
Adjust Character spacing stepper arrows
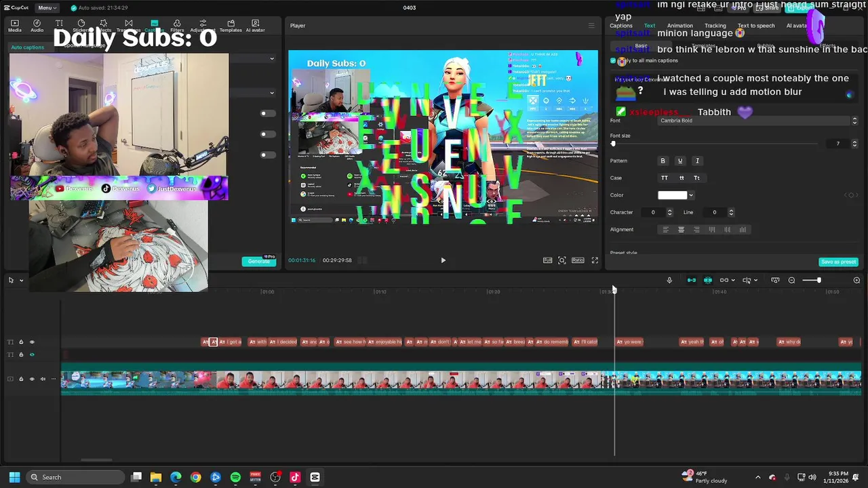(669, 212)
